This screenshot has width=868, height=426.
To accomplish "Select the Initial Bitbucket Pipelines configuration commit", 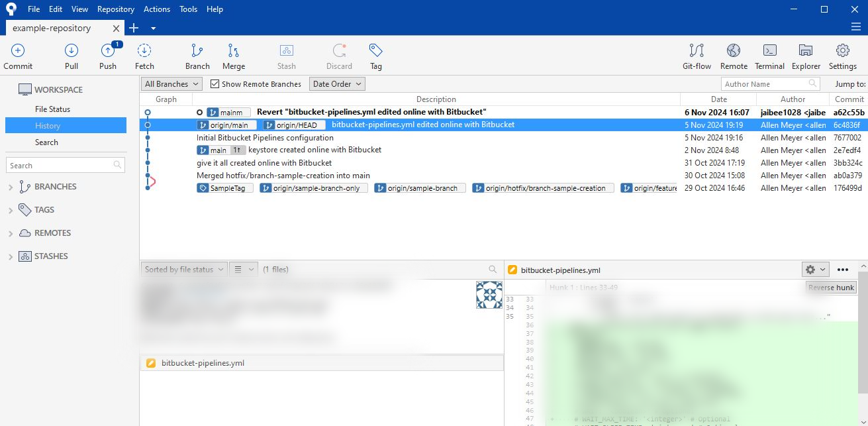I will tap(265, 138).
